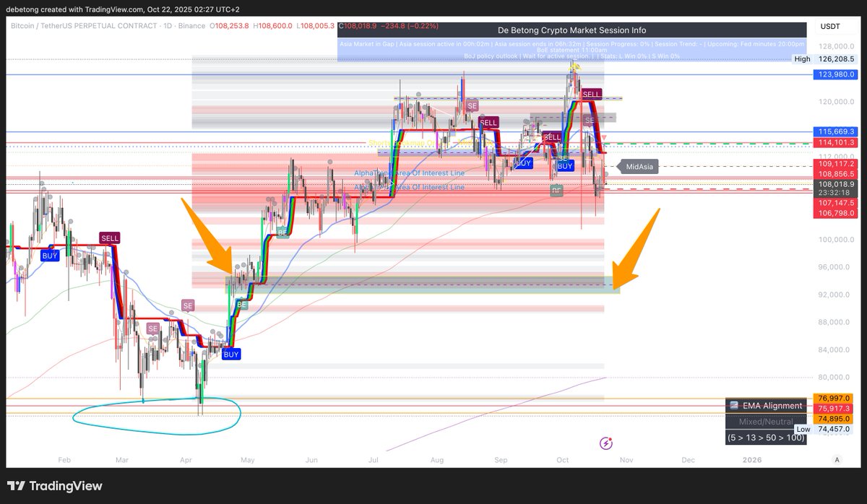
Task: Click the BUY signal in mid-April
Action: pyautogui.click(x=231, y=355)
